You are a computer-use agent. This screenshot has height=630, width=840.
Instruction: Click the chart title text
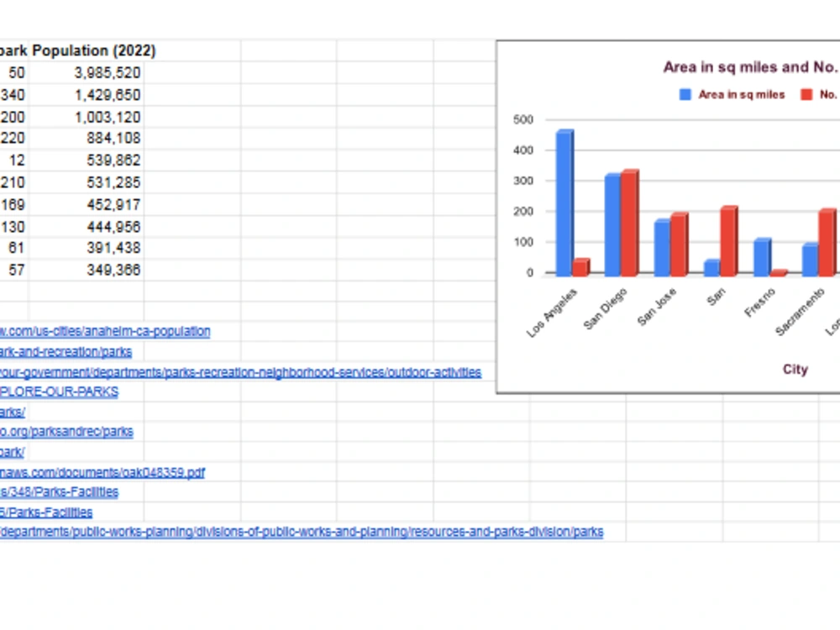751,67
